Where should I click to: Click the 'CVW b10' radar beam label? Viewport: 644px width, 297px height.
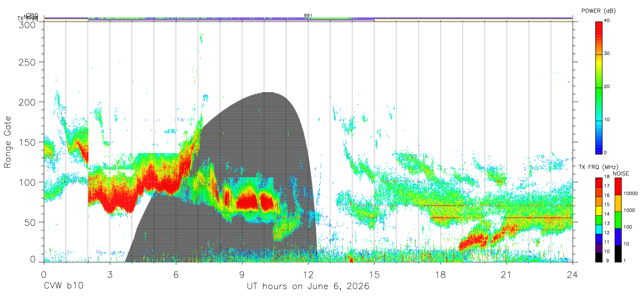(x=63, y=287)
